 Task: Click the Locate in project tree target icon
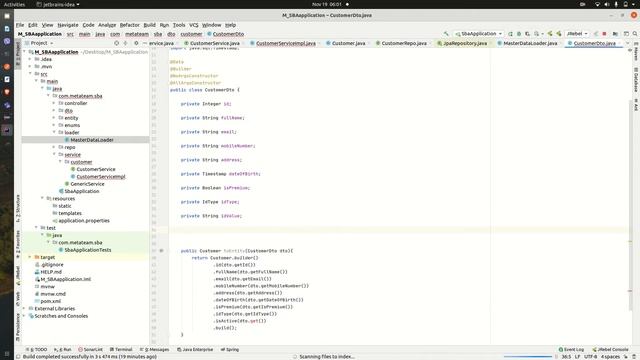coord(117,43)
